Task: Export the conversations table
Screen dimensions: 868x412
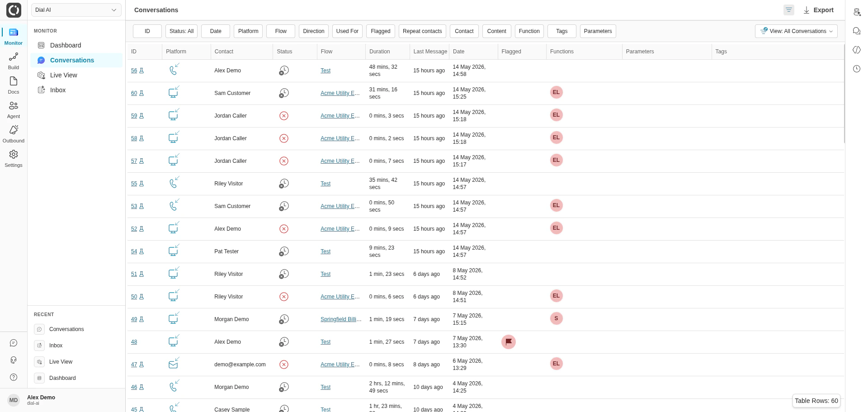Action: click(818, 10)
